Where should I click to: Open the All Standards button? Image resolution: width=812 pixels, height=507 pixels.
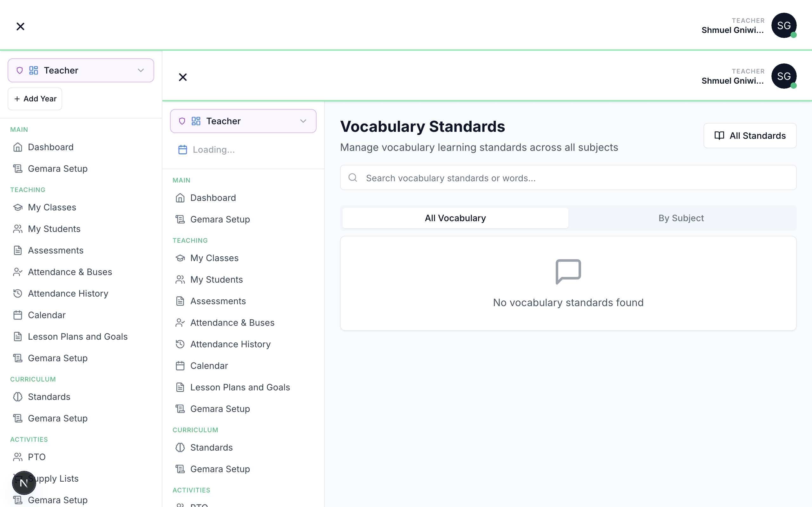click(750, 136)
